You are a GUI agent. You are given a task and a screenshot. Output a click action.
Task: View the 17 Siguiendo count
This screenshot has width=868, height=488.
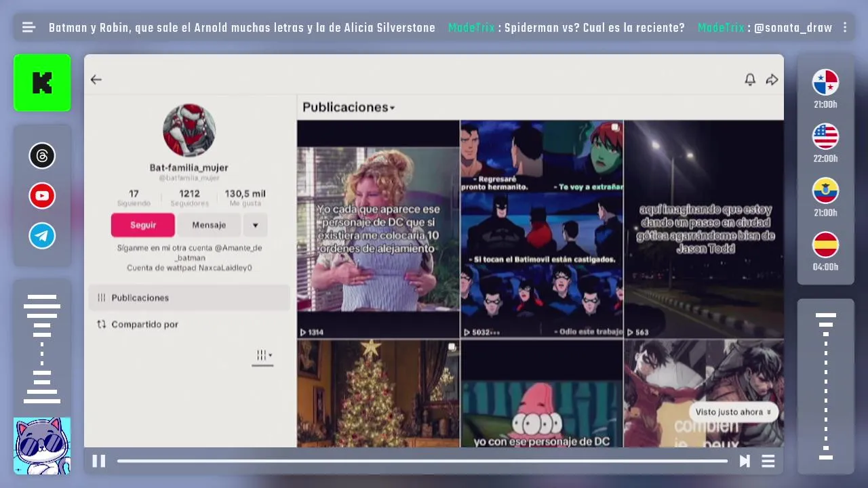134,198
